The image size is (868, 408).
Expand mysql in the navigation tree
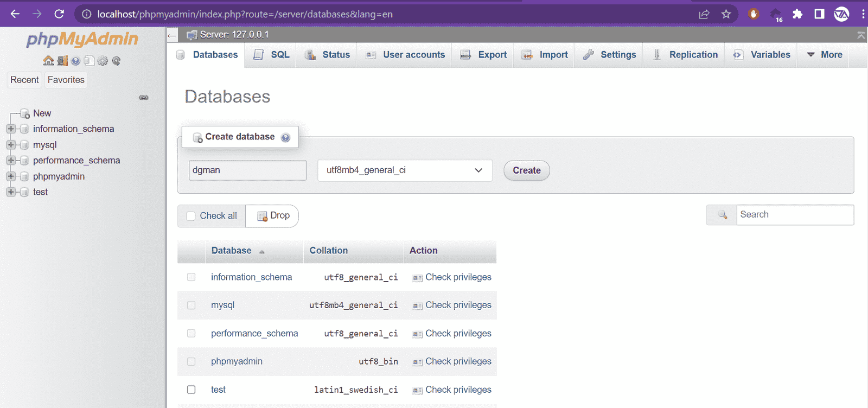[x=11, y=145]
